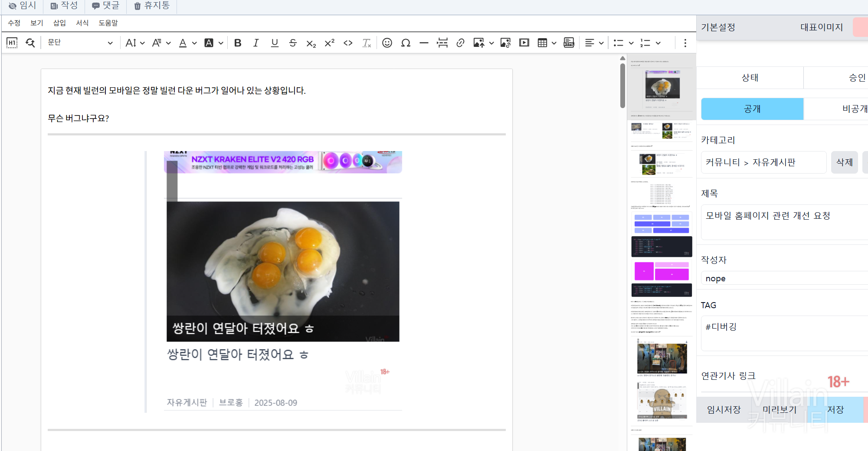This screenshot has height=451, width=868.
Task: Insert an emoji from toolbar
Action: (387, 43)
